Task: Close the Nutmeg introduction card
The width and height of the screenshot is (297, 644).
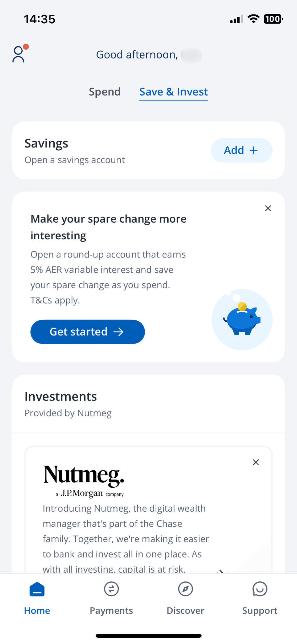Action: [256, 462]
